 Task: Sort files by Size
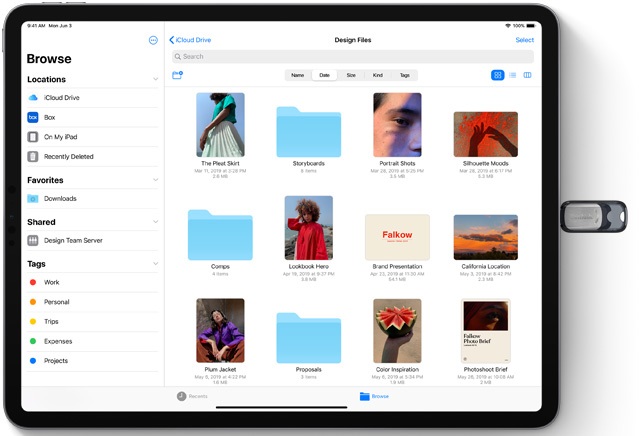coord(351,75)
